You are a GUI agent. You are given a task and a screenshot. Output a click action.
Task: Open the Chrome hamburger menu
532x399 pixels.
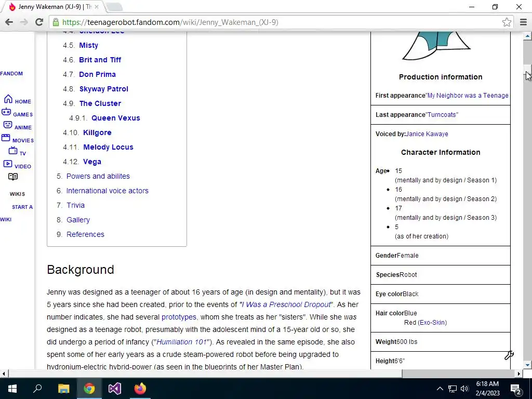[523, 22]
